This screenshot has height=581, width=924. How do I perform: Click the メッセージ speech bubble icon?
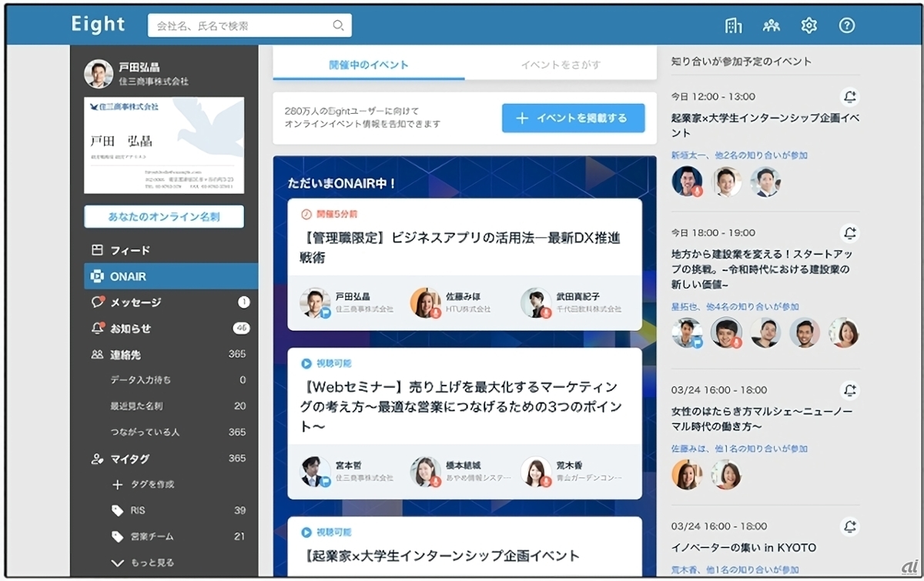(x=97, y=302)
